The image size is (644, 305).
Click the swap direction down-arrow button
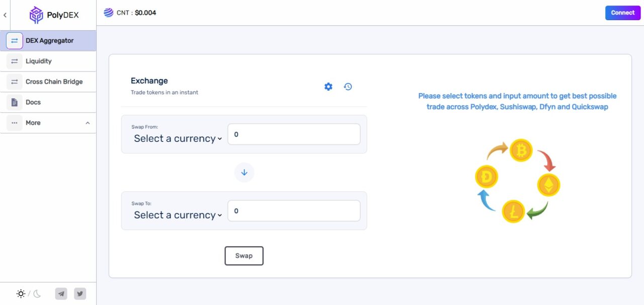[x=244, y=172]
